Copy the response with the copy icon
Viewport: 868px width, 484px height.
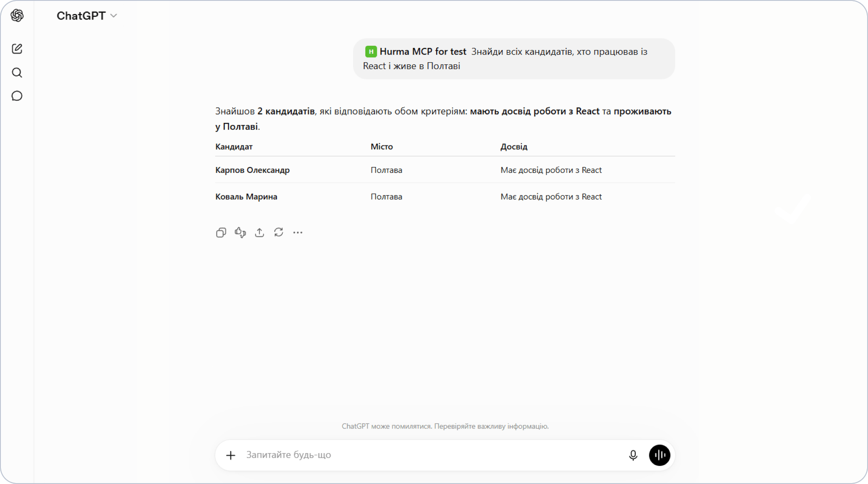[x=221, y=232]
